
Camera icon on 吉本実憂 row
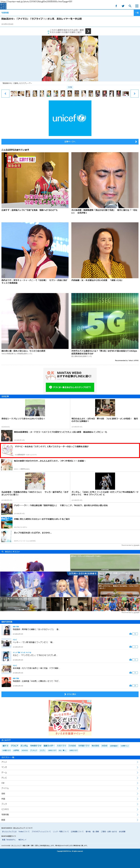tap(131, 673)
